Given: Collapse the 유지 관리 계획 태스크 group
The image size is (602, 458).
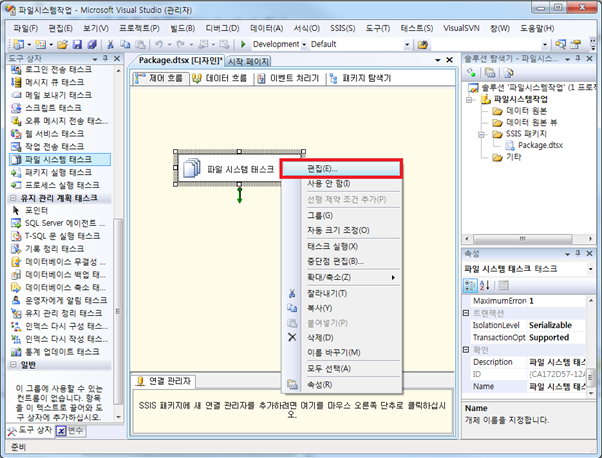Looking at the screenshot, I should (x=13, y=198).
